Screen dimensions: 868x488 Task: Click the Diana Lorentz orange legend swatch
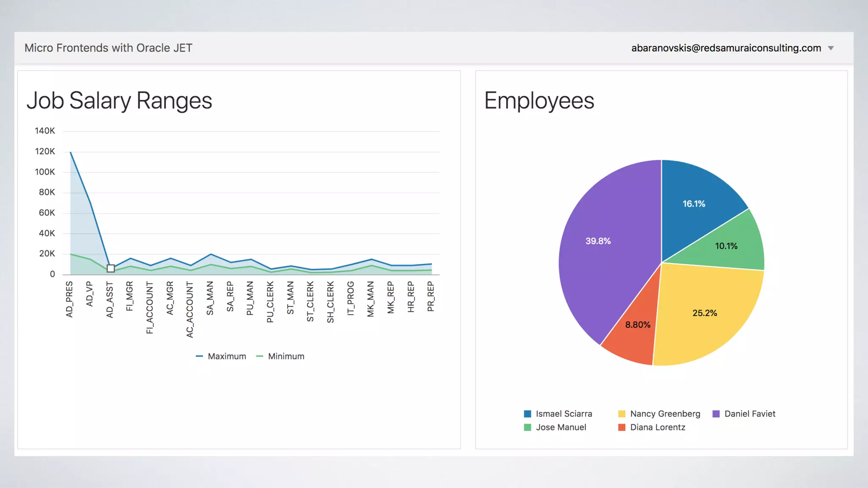[x=622, y=427]
